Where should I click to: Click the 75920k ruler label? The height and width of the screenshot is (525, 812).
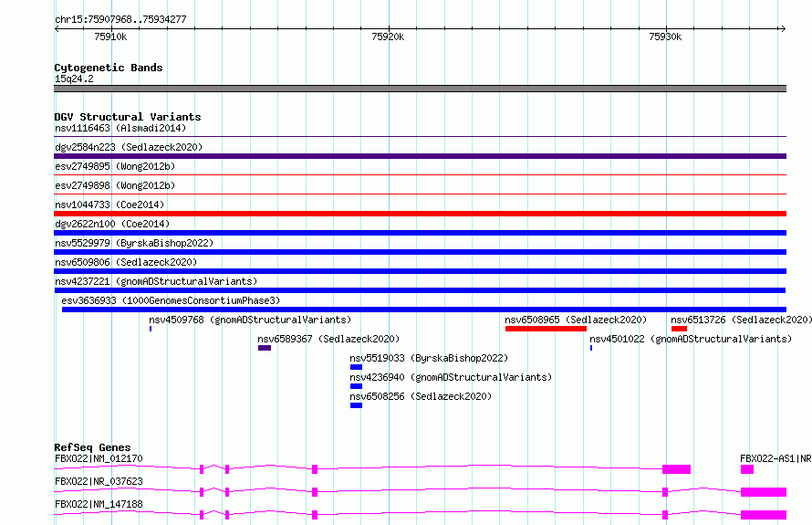pyautogui.click(x=388, y=37)
